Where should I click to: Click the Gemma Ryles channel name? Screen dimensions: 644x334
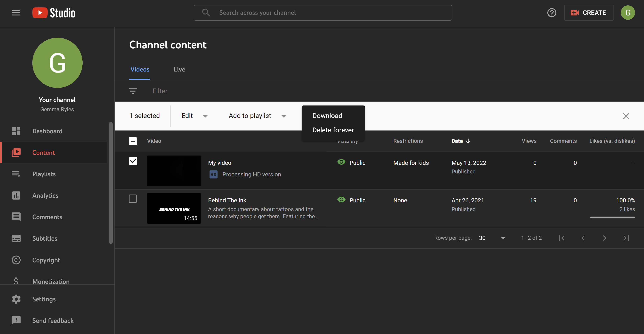(x=57, y=109)
